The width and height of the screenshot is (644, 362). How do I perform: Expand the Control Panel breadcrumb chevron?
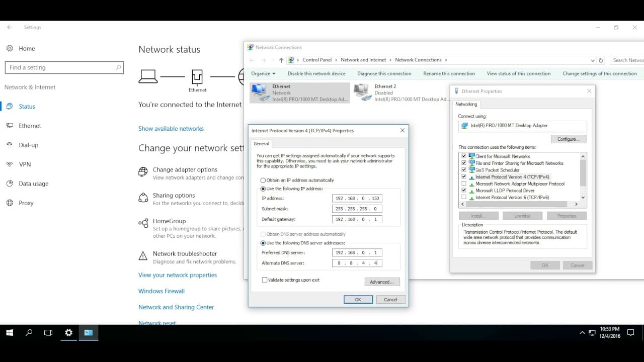tap(336, 60)
